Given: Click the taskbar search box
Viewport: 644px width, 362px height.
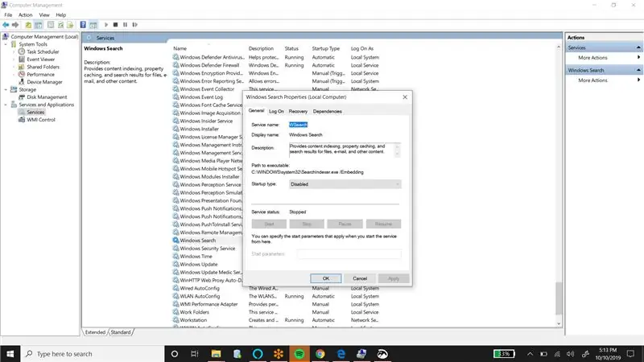Looking at the screenshot, I should point(93,354).
